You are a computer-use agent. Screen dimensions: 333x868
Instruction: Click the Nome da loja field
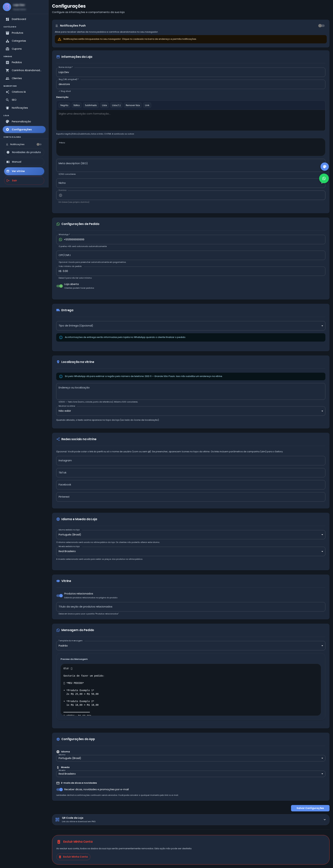[191, 72]
